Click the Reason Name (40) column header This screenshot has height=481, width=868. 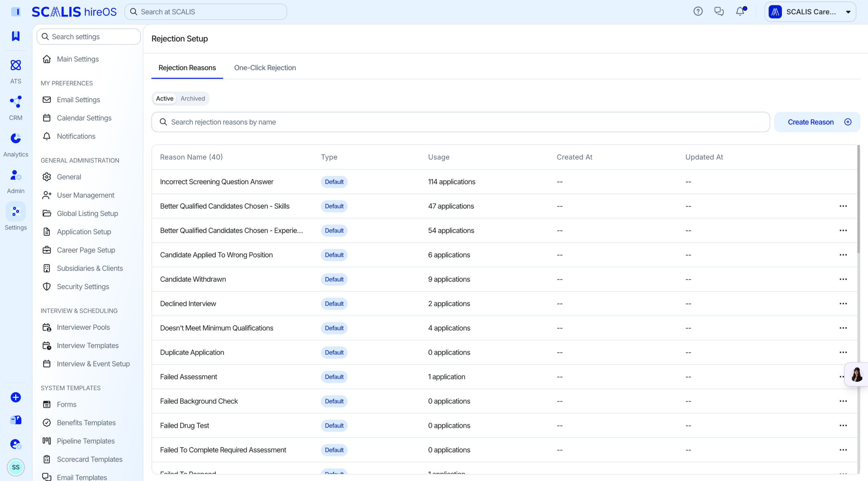point(191,157)
